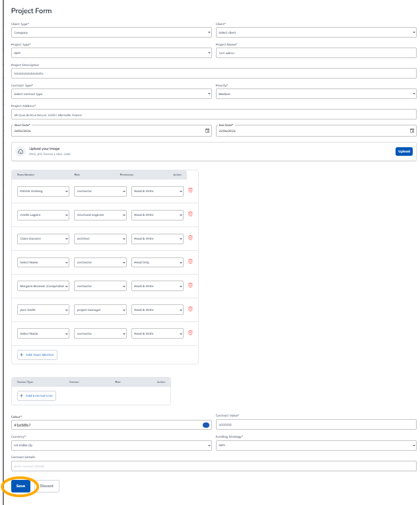420x505 pixels.
Task: Click the cloud upload image icon
Action: (x=20, y=151)
